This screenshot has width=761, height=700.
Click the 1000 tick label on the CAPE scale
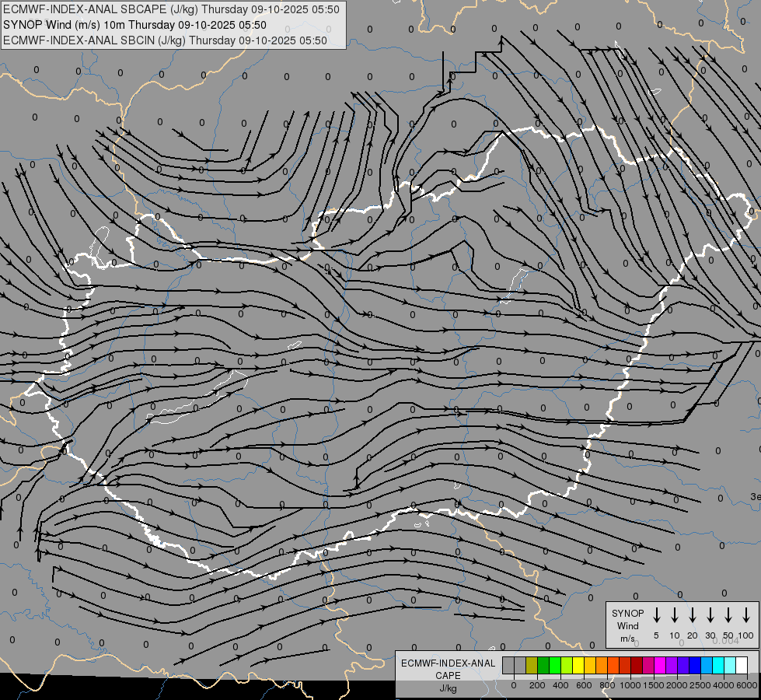pyautogui.click(x=630, y=685)
